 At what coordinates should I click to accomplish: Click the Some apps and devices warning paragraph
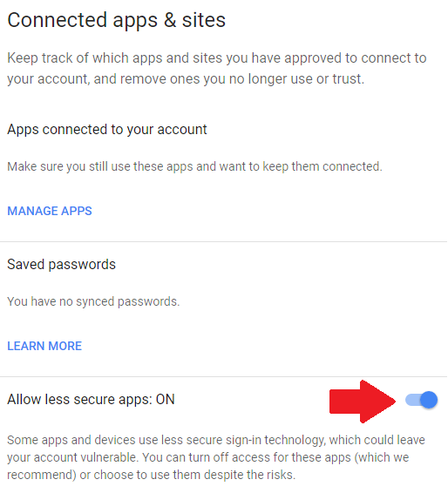click(216, 457)
